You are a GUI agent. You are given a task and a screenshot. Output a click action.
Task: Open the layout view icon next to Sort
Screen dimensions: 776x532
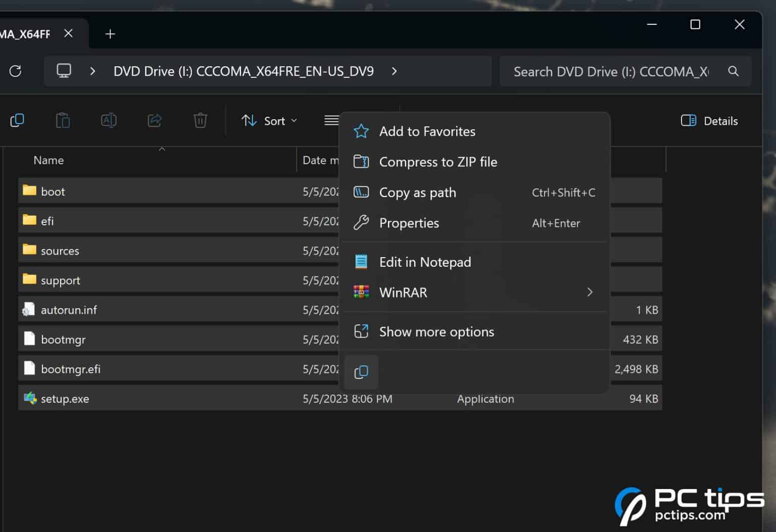pyautogui.click(x=331, y=120)
